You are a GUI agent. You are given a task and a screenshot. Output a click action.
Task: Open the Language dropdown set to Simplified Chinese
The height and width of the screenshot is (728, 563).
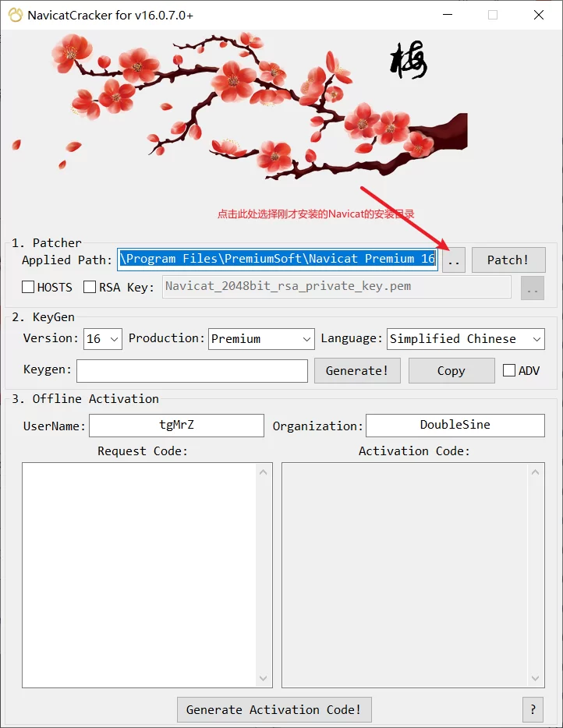click(466, 338)
